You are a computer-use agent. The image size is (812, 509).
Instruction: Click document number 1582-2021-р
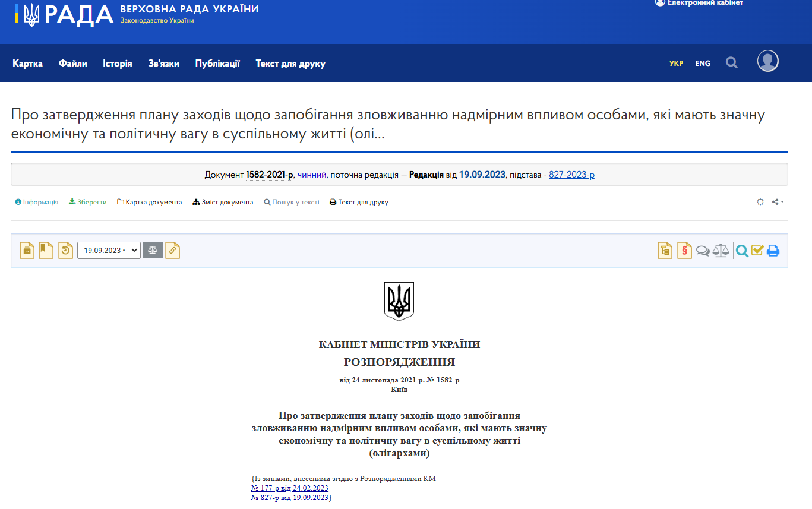[x=270, y=175]
